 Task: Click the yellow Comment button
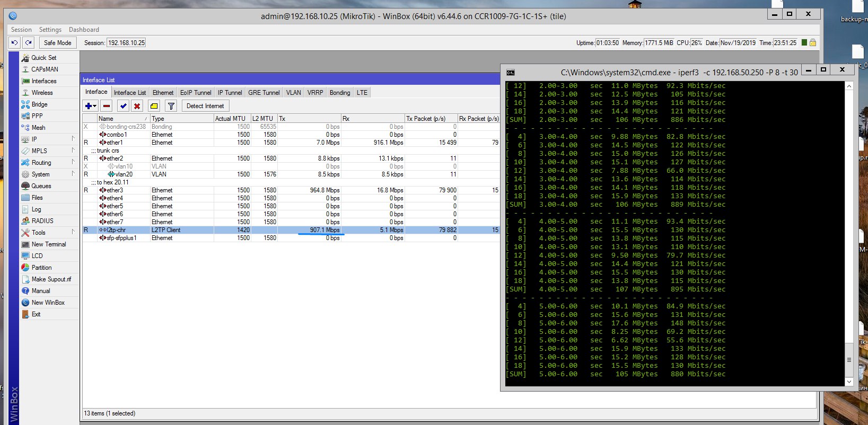tap(154, 105)
